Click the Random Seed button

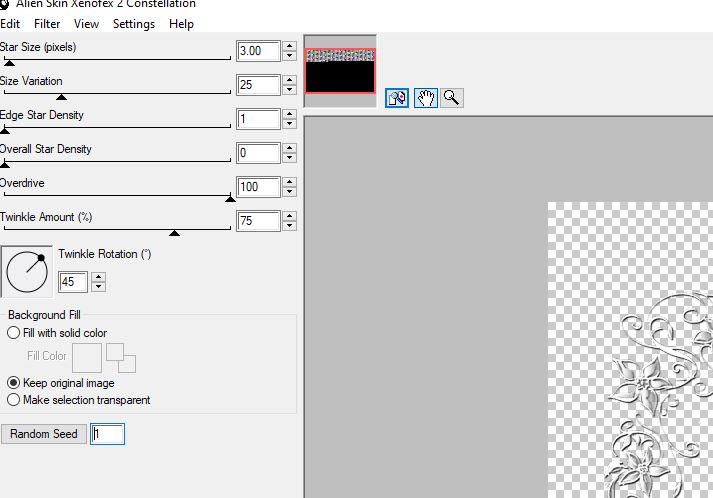[44, 434]
